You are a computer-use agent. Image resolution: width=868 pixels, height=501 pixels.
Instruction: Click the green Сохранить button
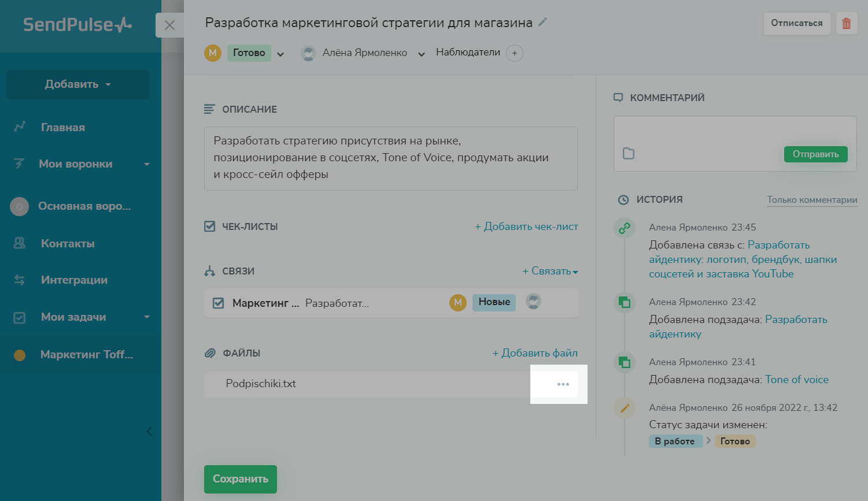click(241, 479)
